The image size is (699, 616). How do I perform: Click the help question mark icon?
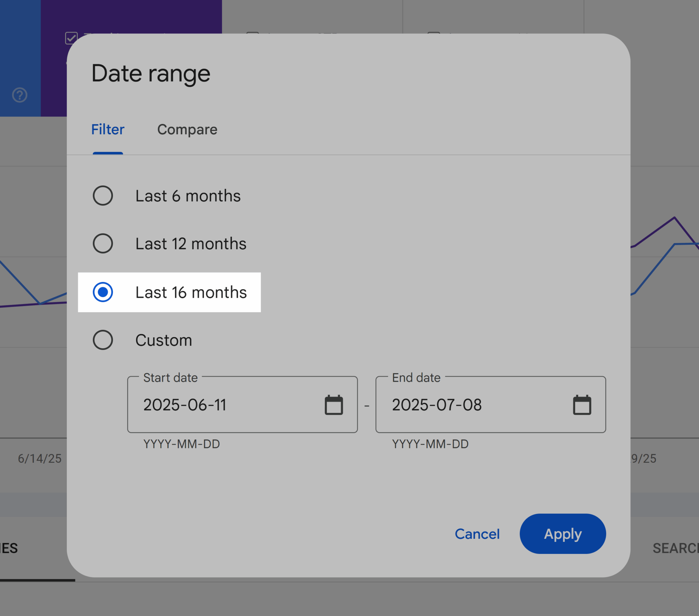click(x=20, y=95)
